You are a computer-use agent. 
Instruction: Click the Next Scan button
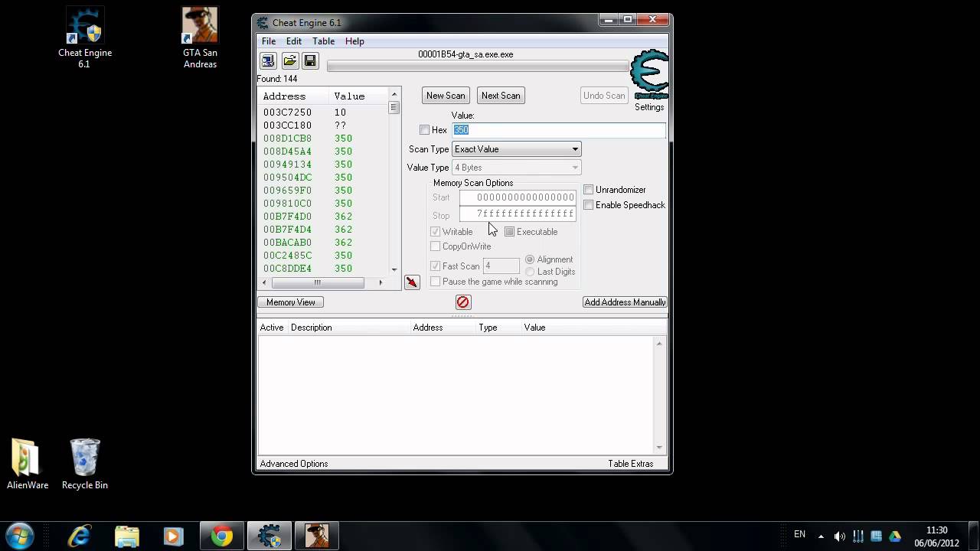point(501,96)
